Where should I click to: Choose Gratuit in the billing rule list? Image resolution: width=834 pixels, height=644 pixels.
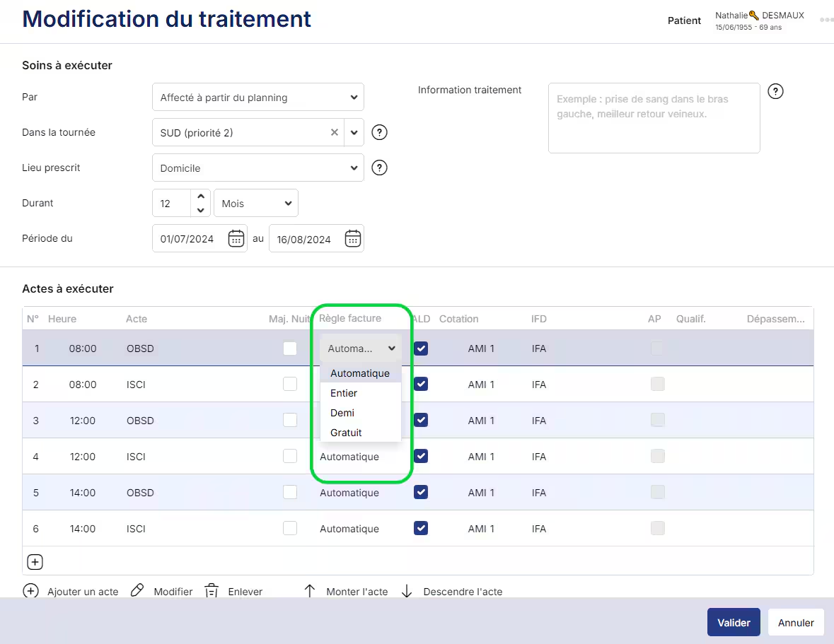point(346,433)
